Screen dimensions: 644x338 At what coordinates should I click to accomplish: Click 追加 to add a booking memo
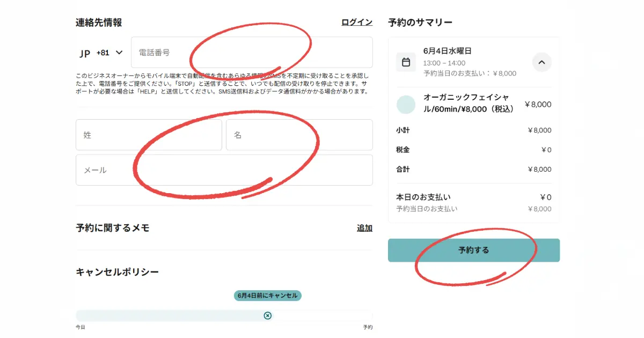point(365,228)
